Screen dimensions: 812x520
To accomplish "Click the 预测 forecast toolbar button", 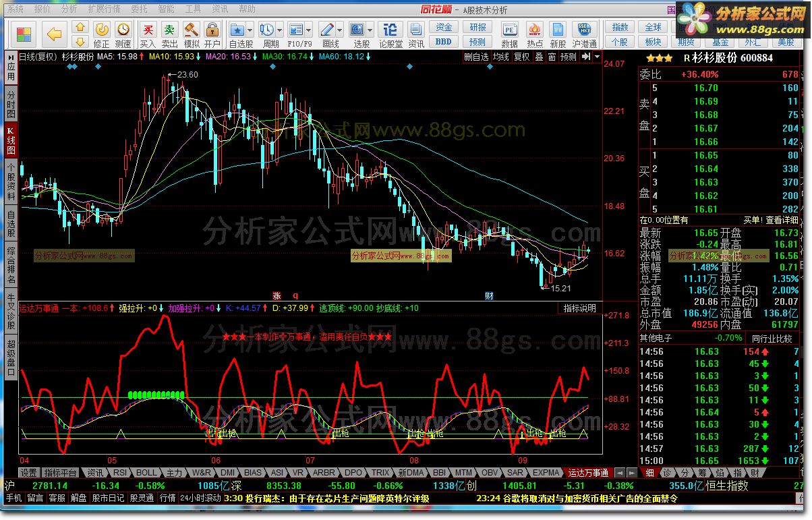I will tap(477, 42).
